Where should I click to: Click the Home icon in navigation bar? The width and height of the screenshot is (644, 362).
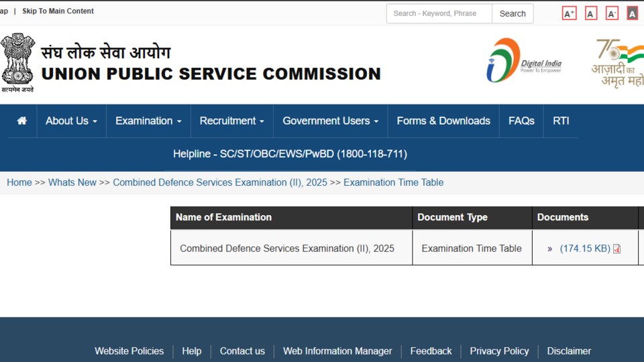pos(21,121)
